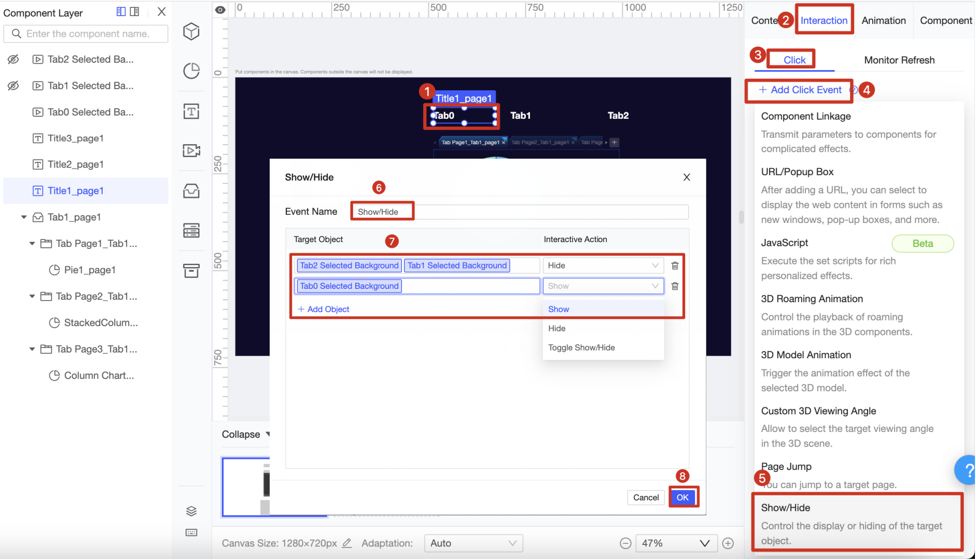
Task: Switch to the Animation tab
Action: coord(884,20)
